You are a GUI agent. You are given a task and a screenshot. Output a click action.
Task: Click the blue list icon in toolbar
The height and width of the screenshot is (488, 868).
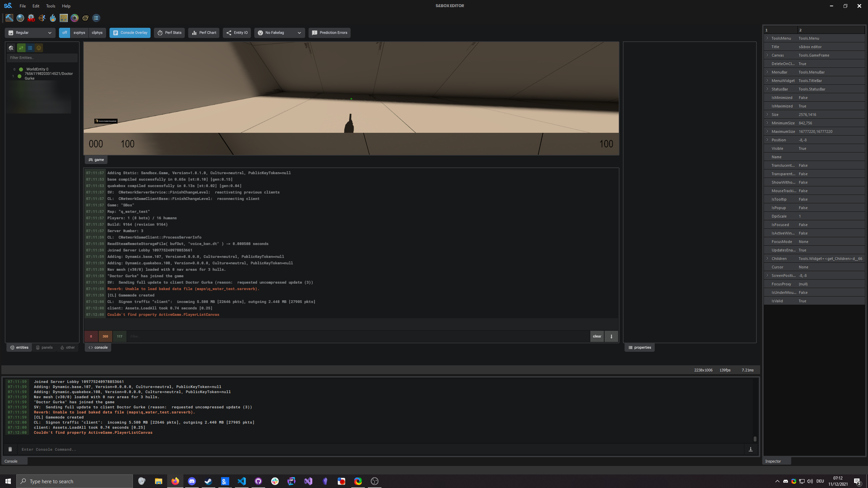[96, 18]
